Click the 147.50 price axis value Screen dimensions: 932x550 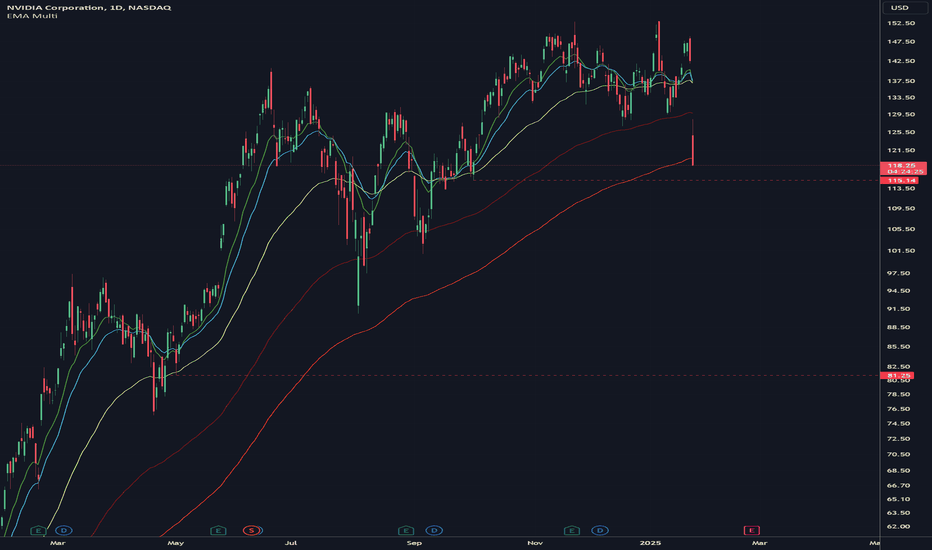click(901, 42)
